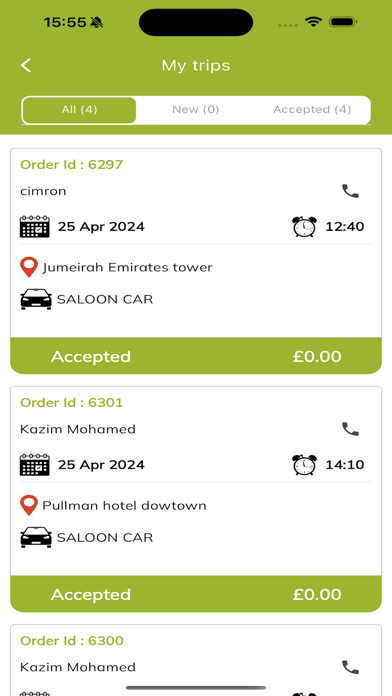The height and width of the screenshot is (696, 392).
Task: Tap calendar icon beside order 6297 date
Action: click(35, 226)
